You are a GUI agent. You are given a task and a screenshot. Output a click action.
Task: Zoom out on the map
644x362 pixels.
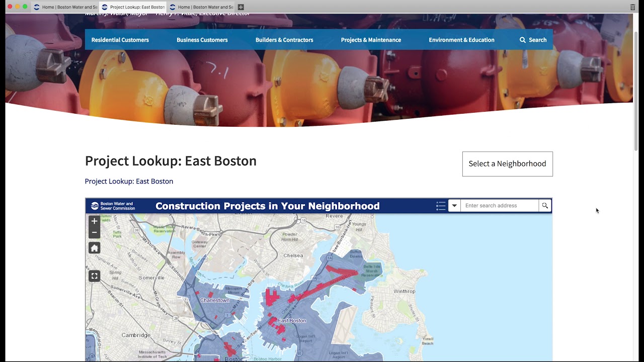(94, 232)
